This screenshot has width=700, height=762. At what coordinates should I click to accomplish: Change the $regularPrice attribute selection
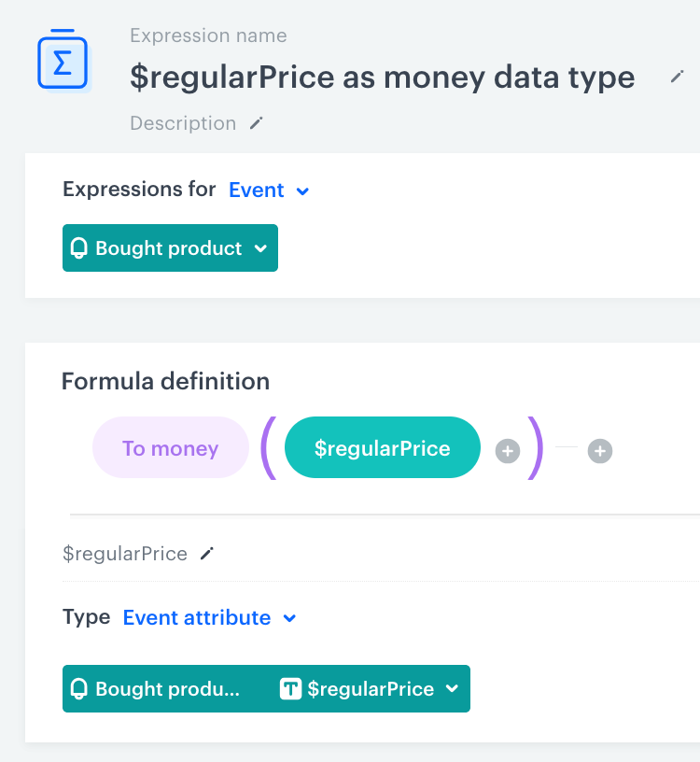[455, 689]
